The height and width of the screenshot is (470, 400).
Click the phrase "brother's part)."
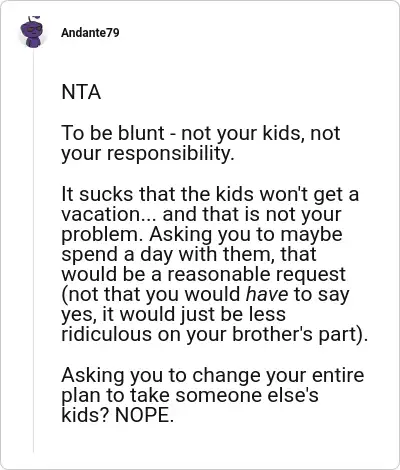click(300, 335)
